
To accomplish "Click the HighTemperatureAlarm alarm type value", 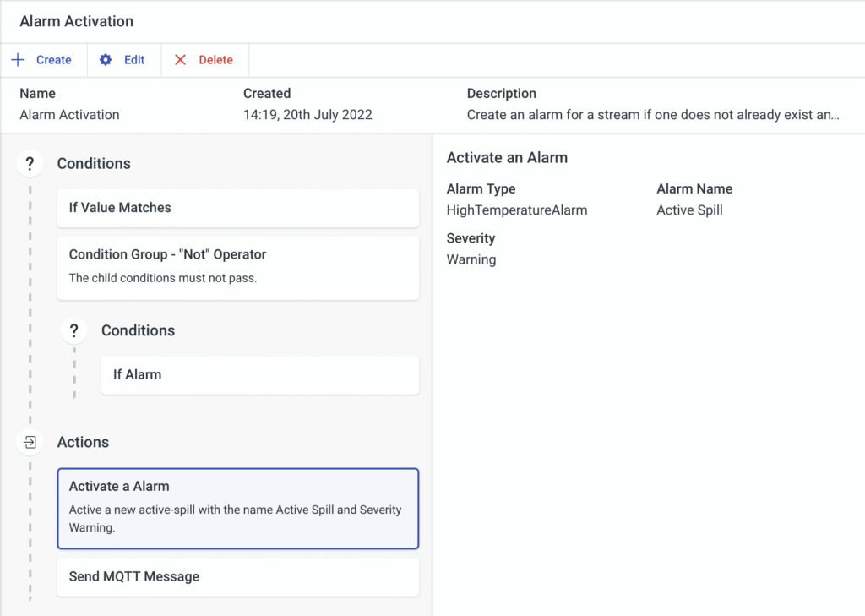I will click(517, 210).
